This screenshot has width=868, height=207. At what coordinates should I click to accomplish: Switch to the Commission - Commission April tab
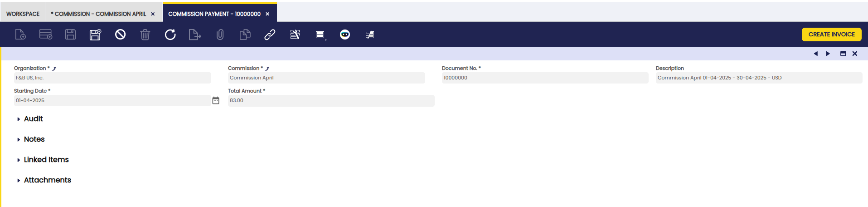(100, 14)
